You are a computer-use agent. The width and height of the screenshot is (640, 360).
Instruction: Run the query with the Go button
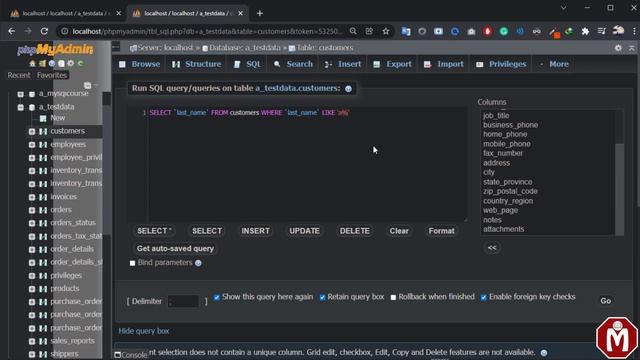[605, 301]
